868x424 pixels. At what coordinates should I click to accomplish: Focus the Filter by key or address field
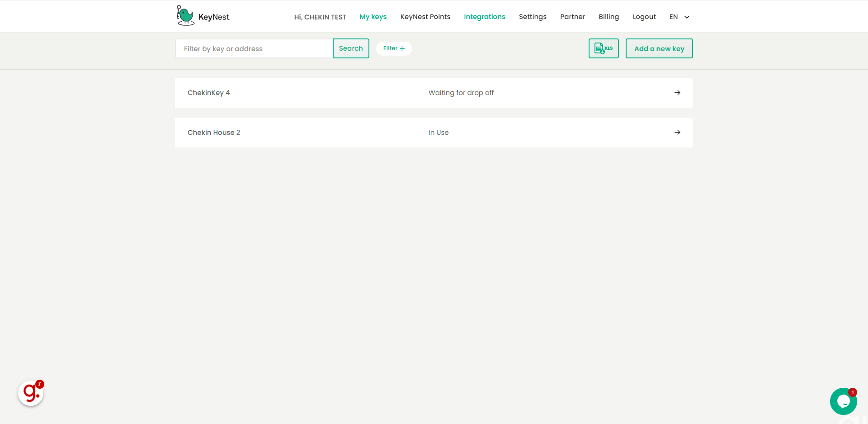pos(254,48)
